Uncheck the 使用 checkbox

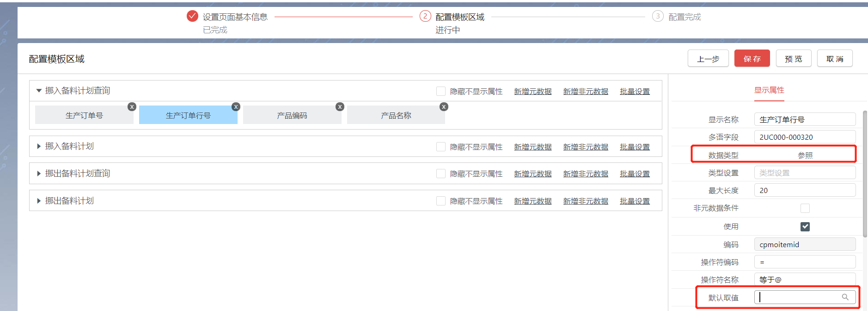(x=805, y=226)
